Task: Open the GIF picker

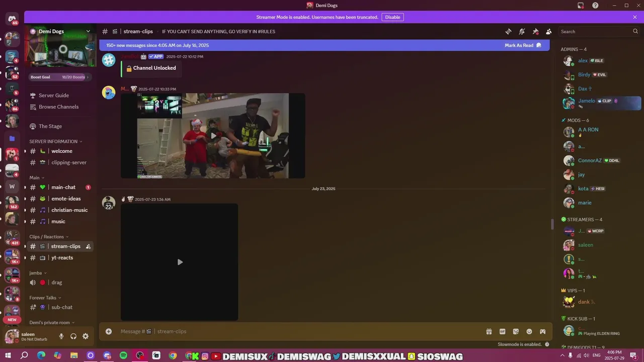Action: tap(502, 331)
